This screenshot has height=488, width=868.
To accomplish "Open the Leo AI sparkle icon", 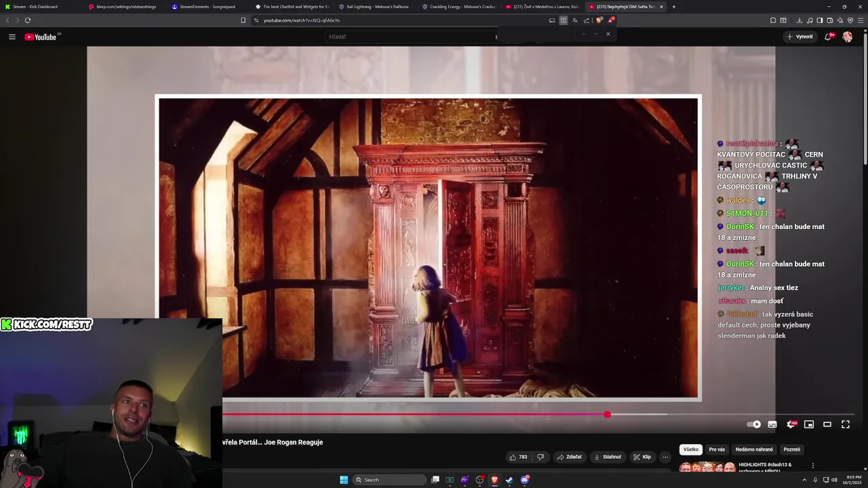I will (840, 20).
